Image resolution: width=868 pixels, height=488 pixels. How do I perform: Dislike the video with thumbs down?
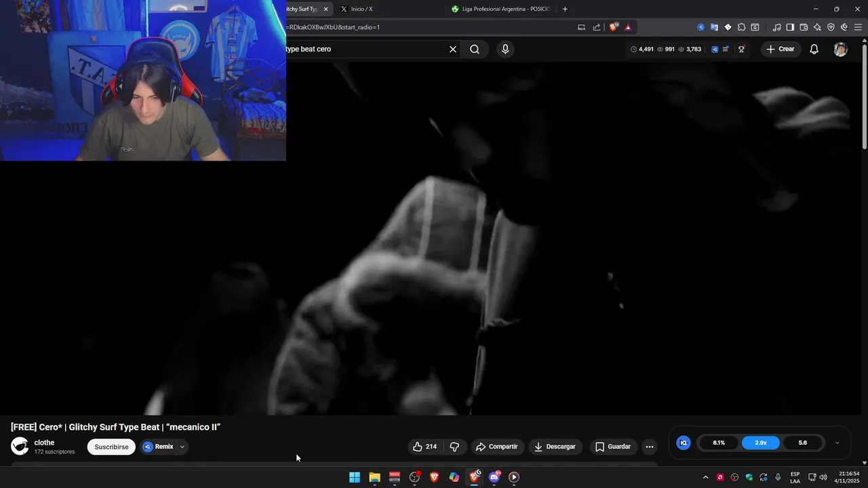click(x=454, y=447)
